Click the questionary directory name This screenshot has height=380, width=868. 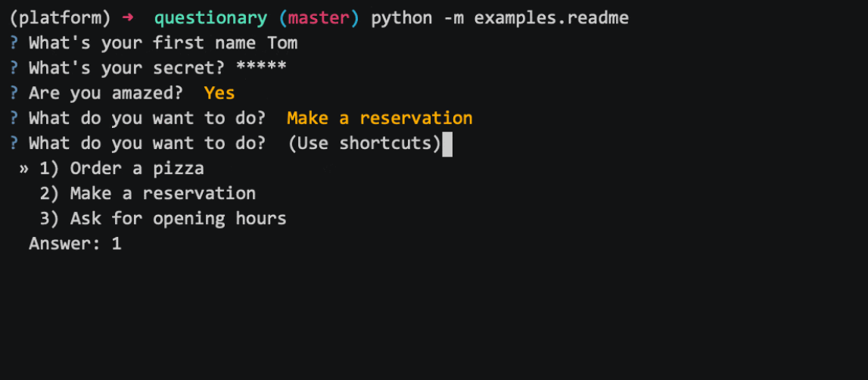(x=210, y=18)
